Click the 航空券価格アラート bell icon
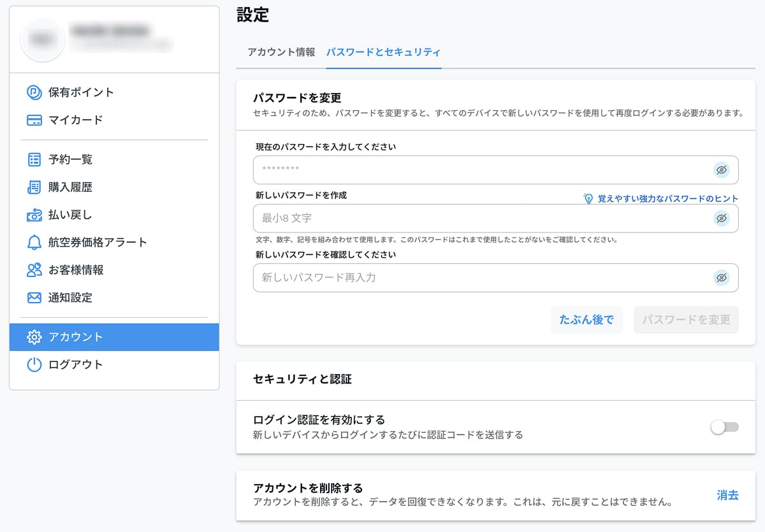Screen dimensions: 765x532 [34, 242]
